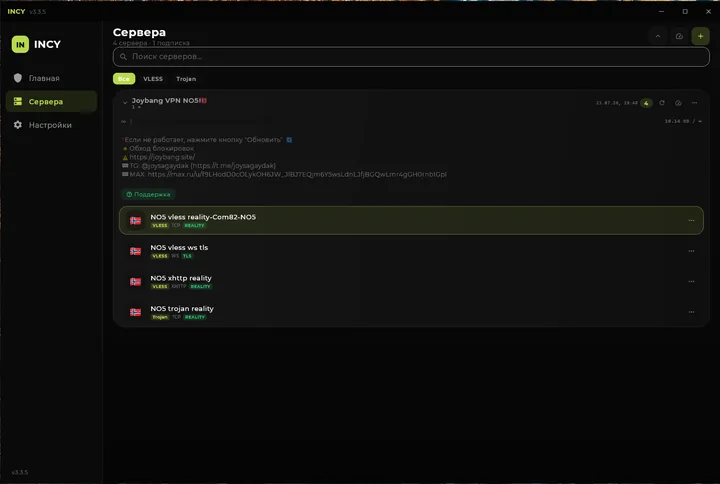Click the Norway flag of NO5 vless reality-Com82-NO5
Screen dimensions: 720x484
(135, 220)
